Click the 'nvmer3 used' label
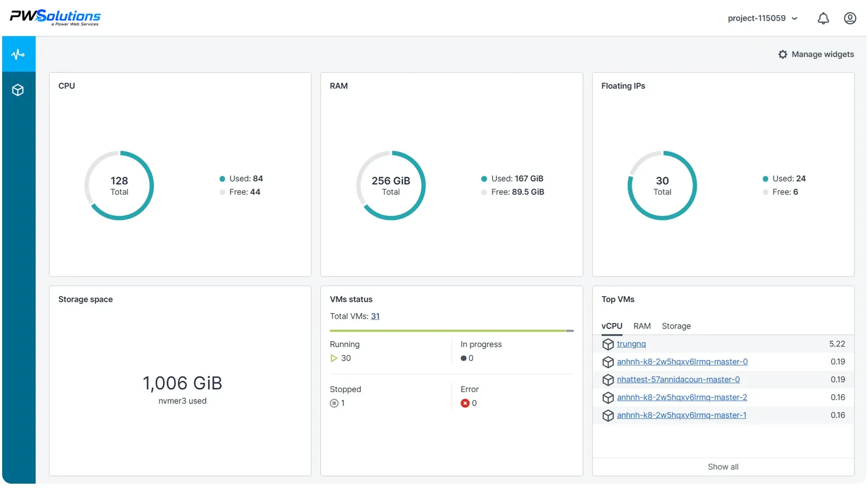This screenshot has height=488, width=868. [x=182, y=401]
